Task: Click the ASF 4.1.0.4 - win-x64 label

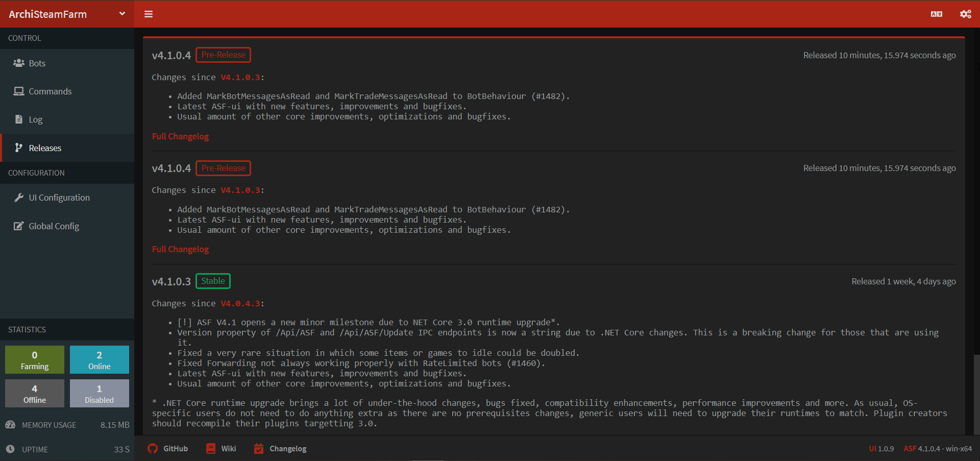Action: (938, 449)
